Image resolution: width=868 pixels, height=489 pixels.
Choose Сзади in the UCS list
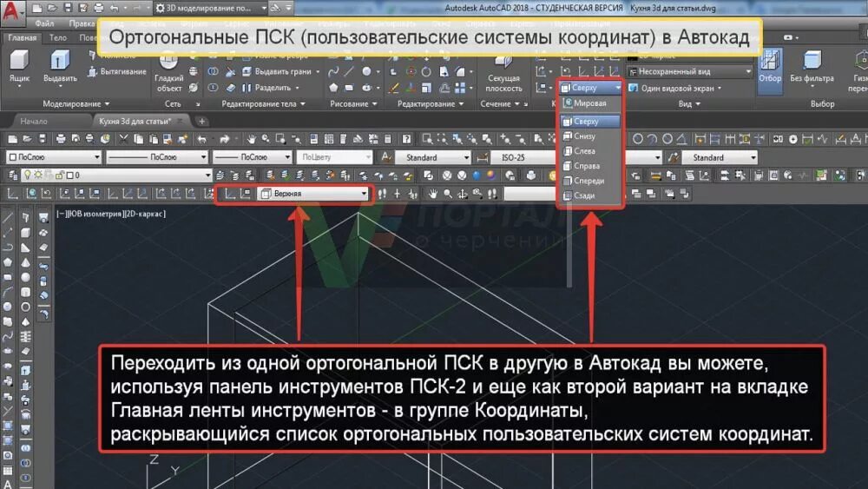(x=589, y=195)
